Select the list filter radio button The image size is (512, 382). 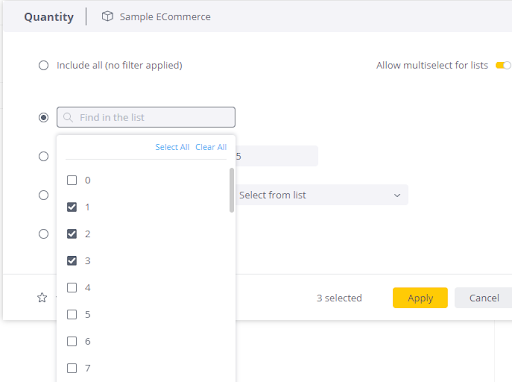[43, 117]
